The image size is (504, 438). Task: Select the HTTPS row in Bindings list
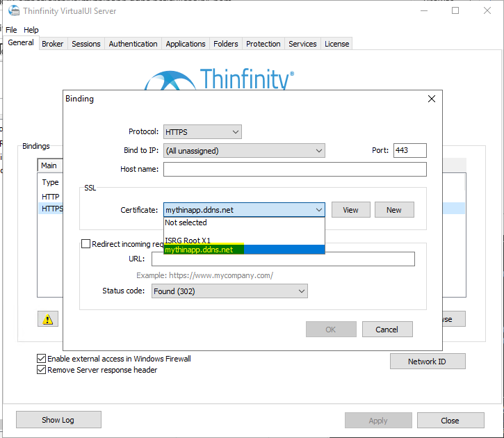click(x=52, y=209)
